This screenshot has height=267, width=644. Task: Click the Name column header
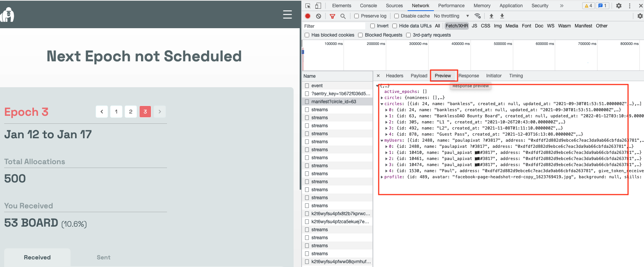point(337,76)
